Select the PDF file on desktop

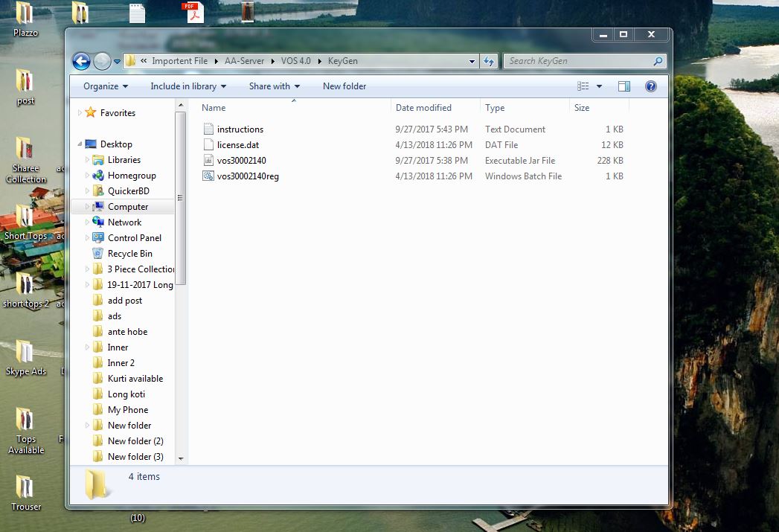point(192,13)
